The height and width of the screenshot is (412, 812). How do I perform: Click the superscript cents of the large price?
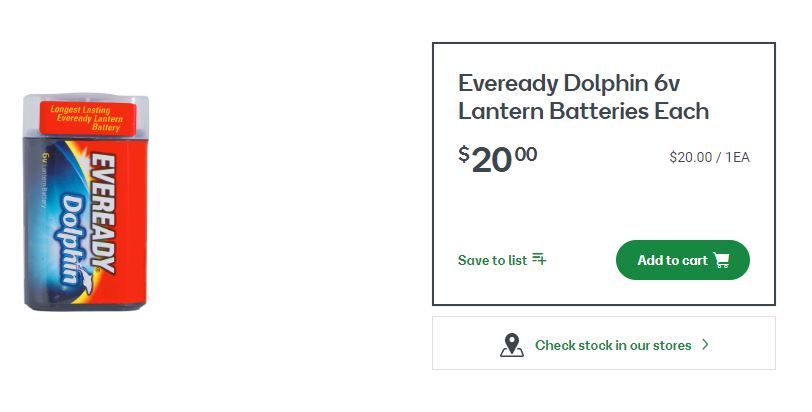tap(526, 153)
